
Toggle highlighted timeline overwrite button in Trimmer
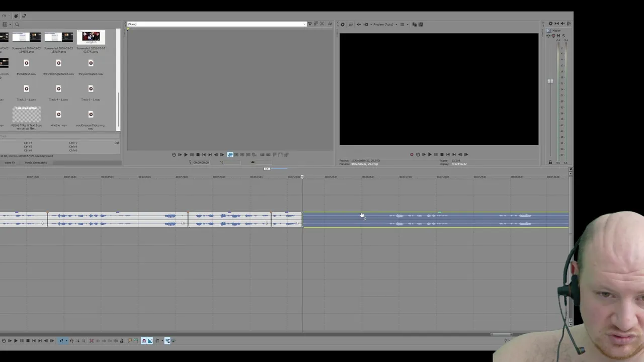(x=230, y=154)
